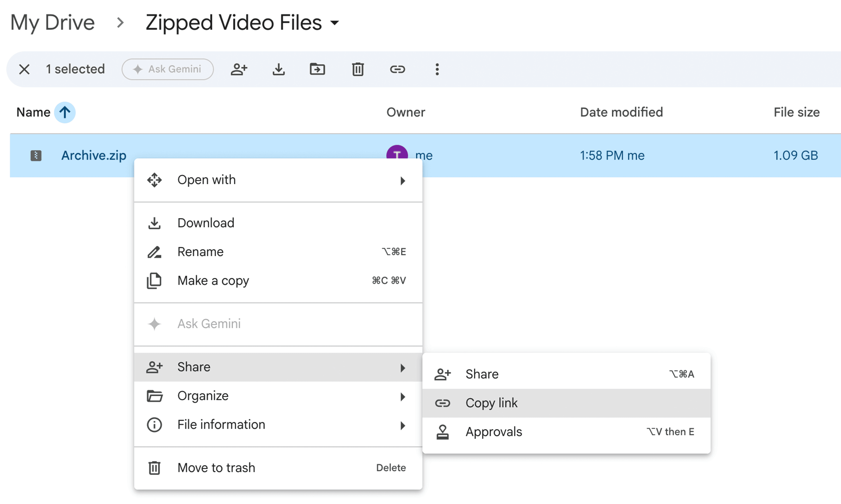Click the 1 selected label
Viewport: 841px width, 504px height.
coord(75,69)
